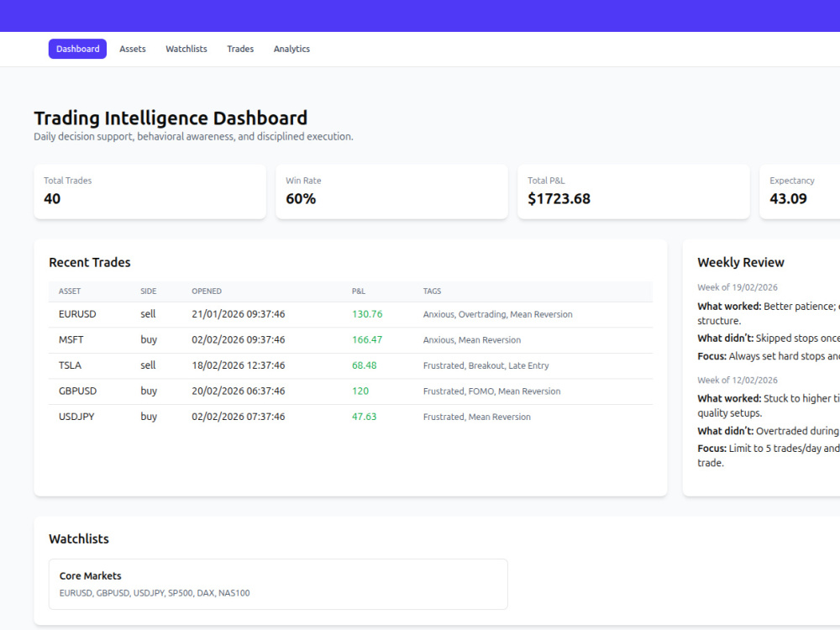The width and height of the screenshot is (840, 630).
Task: Click the date 18/02/2026 12:37:46
Action: pos(239,365)
